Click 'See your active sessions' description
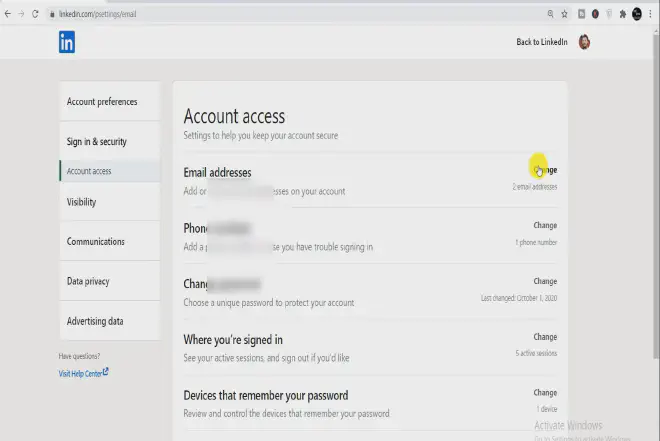 266,358
